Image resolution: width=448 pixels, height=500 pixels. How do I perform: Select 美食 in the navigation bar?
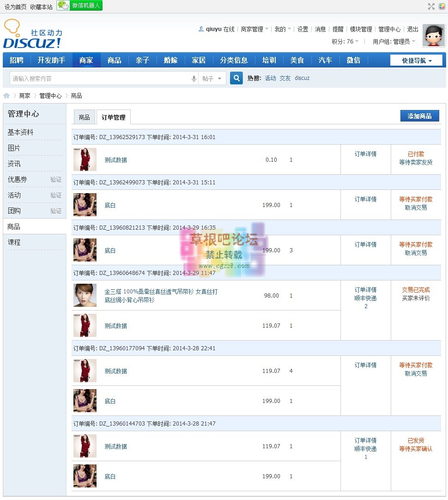click(x=297, y=61)
